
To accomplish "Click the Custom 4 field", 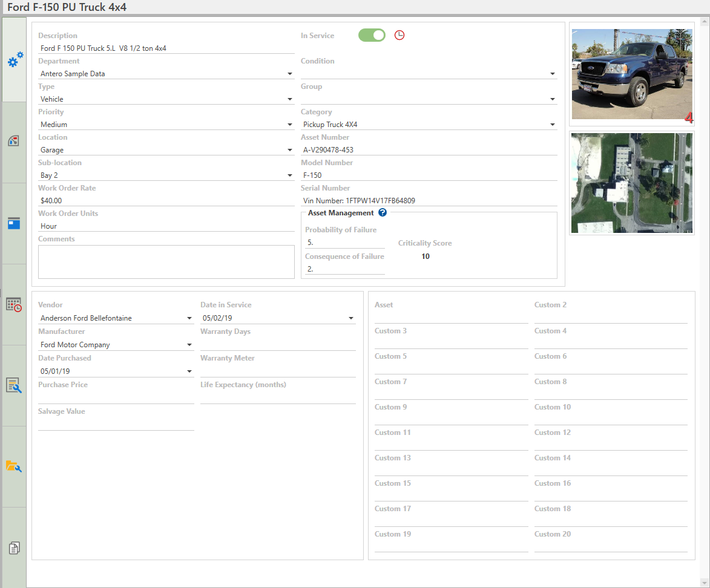I will [x=611, y=343].
